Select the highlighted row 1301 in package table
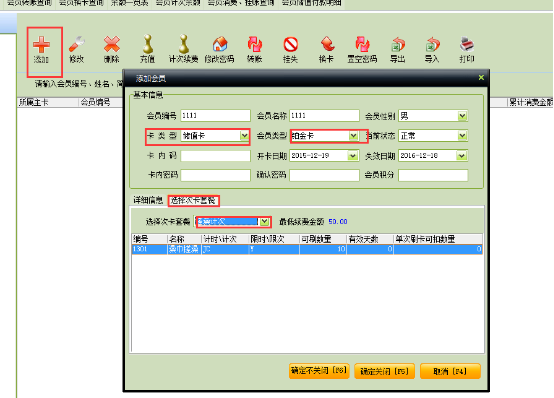 [x=307, y=249]
